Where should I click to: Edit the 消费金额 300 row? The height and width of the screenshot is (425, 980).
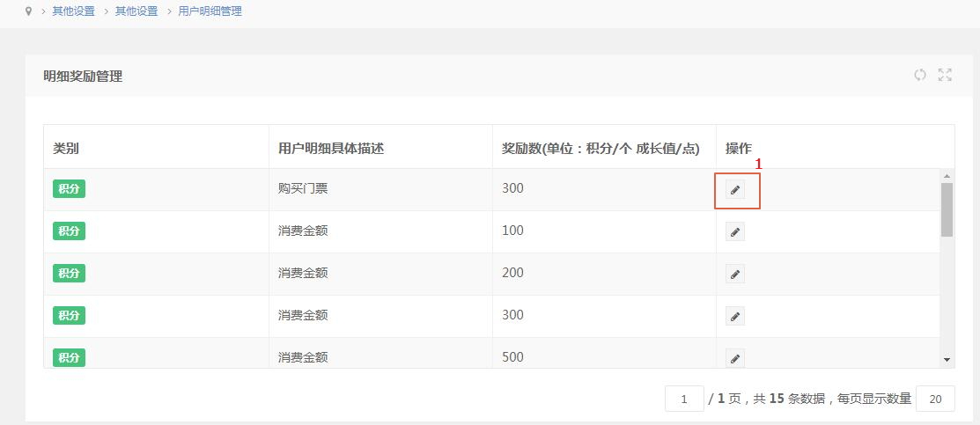735,316
